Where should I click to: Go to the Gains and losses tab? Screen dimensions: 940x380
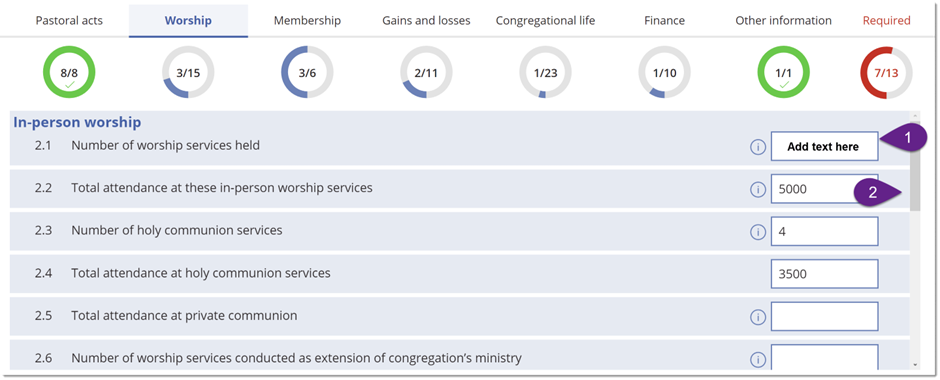click(426, 20)
